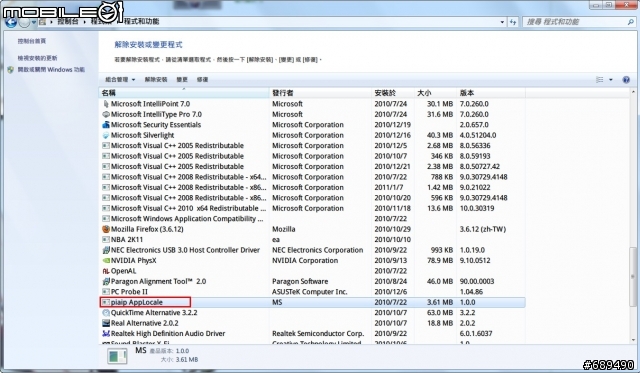
Task: Click the Microsoft IntelliType Pro 7.0 icon
Action: (106, 114)
